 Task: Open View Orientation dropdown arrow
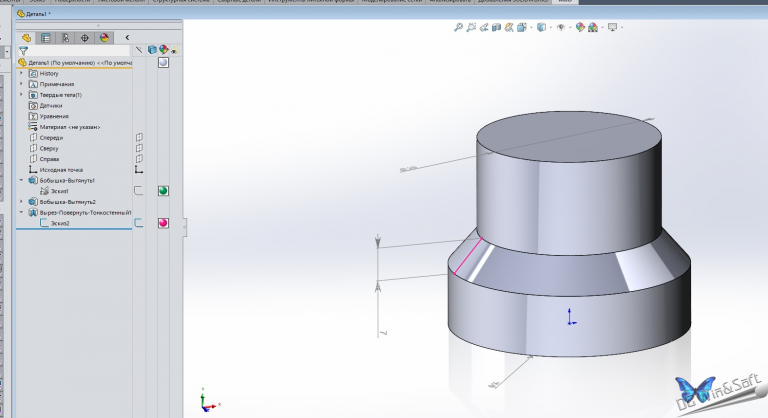point(530,27)
